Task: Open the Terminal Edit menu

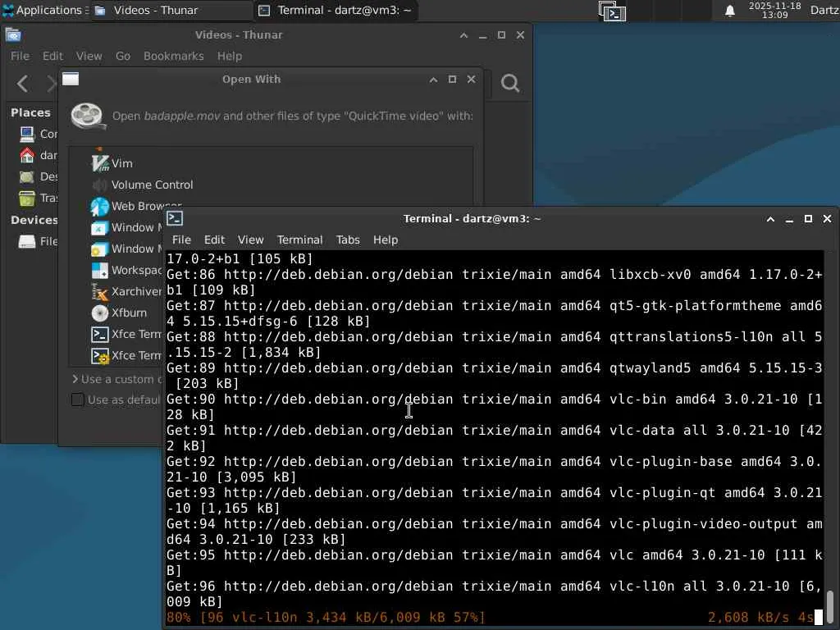Action: coord(214,240)
